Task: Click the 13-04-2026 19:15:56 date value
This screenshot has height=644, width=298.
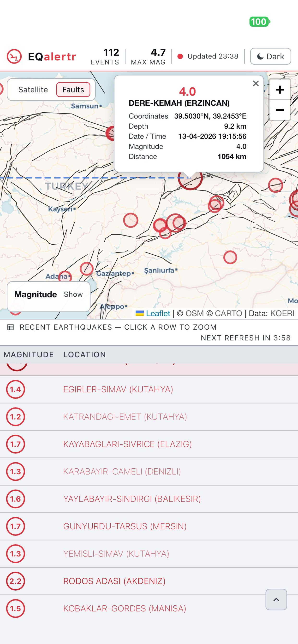Action: pyautogui.click(x=212, y=136)
